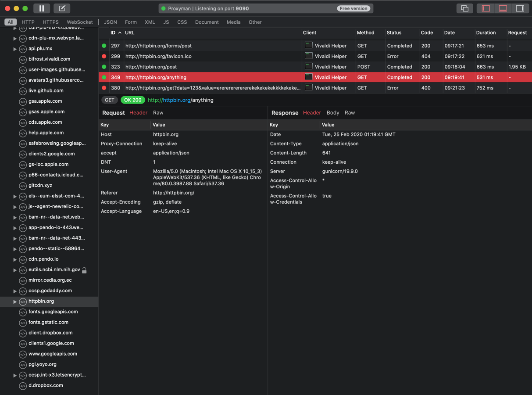Select d.dropbox.com domain icon
This screenshot has width=532, height=395.
23,386
